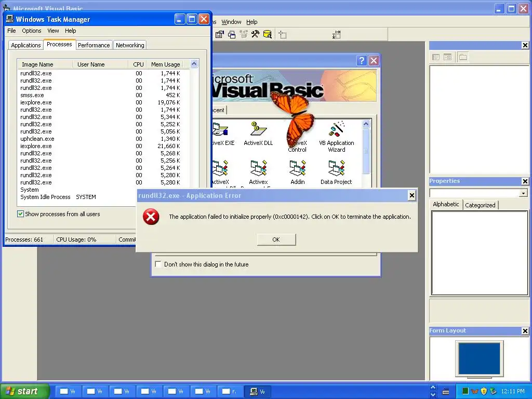Click the green square tray icon

pyautogui.click(x=465, y=391)
